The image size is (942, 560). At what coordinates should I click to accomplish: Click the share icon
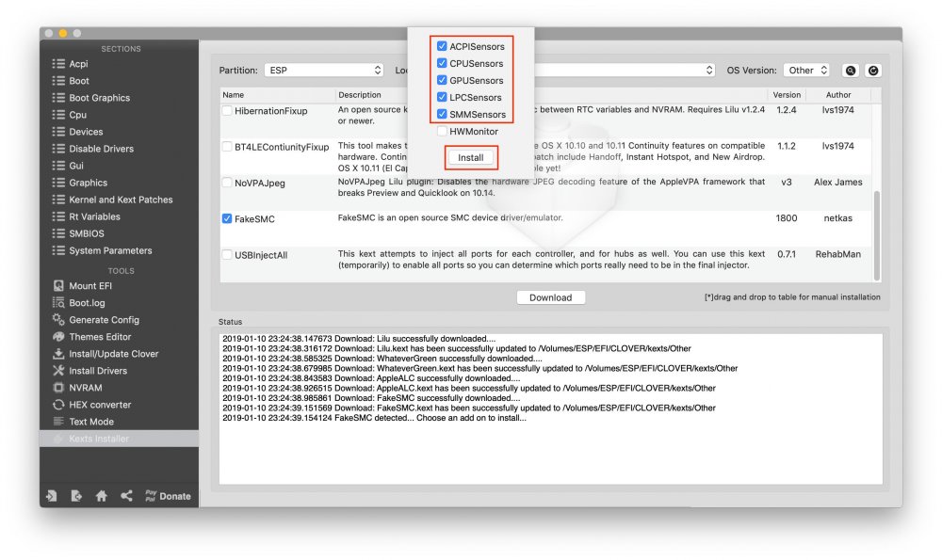(126, 496)
